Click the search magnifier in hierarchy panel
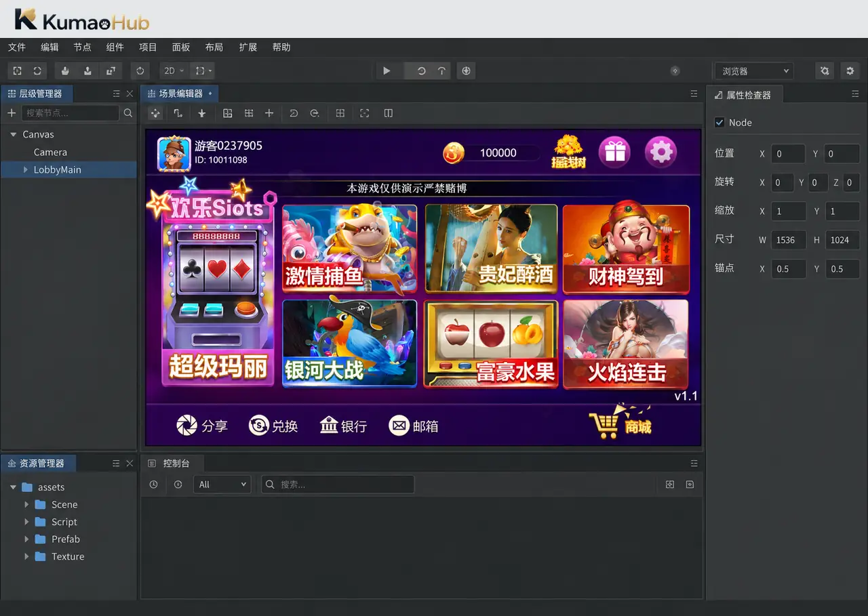 coord(128,113)
